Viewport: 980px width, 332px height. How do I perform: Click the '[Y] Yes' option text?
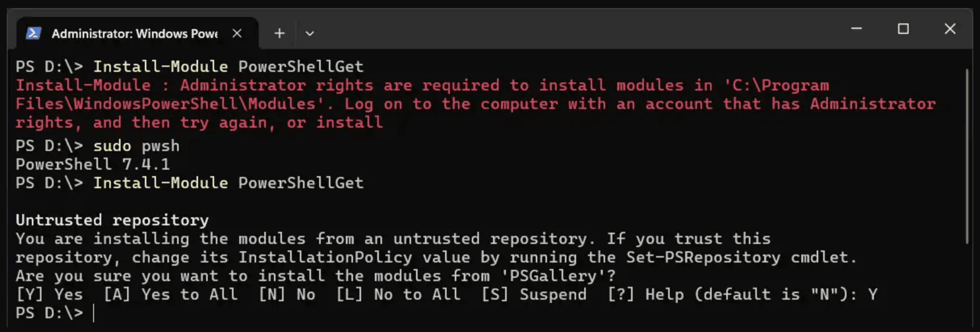click(x=49, y=295)
